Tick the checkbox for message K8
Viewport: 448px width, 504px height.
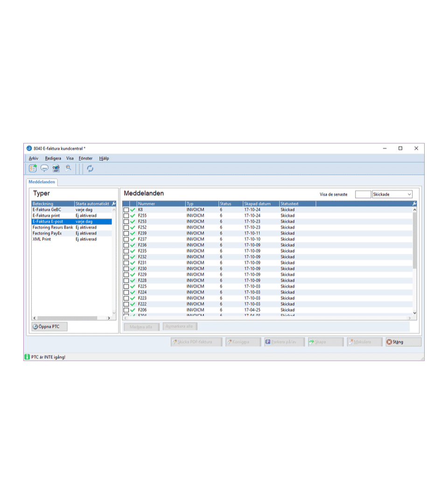[126, 210]
